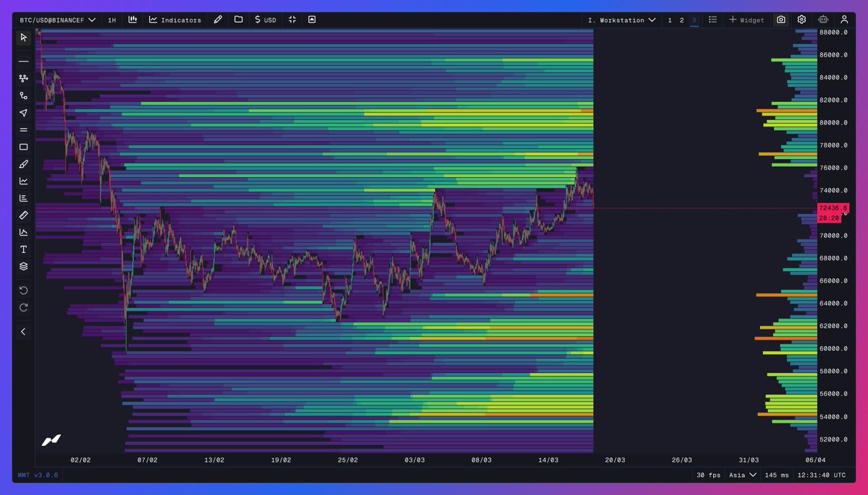Click the image panel icon in top bar
The image size is (868, 495).
click(x=312, y=20)
